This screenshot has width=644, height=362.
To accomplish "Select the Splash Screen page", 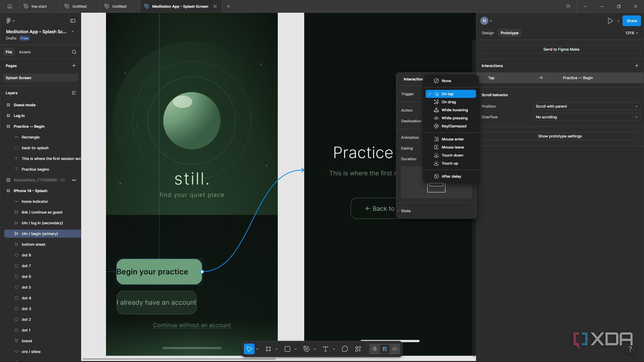I will [x=41, y=78].
